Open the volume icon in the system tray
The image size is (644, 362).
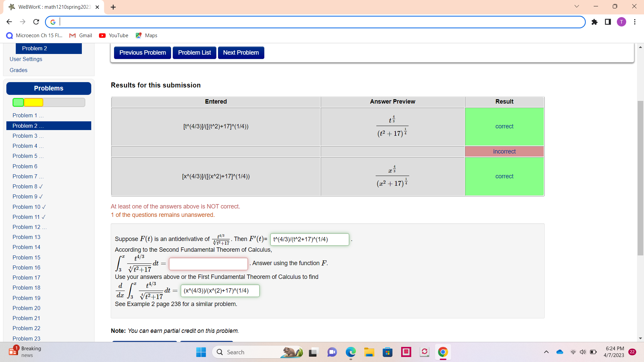[583, 352]
